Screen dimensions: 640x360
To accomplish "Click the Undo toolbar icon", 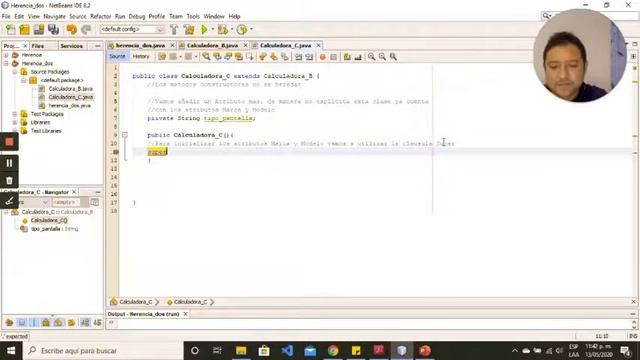I will 71,29.
